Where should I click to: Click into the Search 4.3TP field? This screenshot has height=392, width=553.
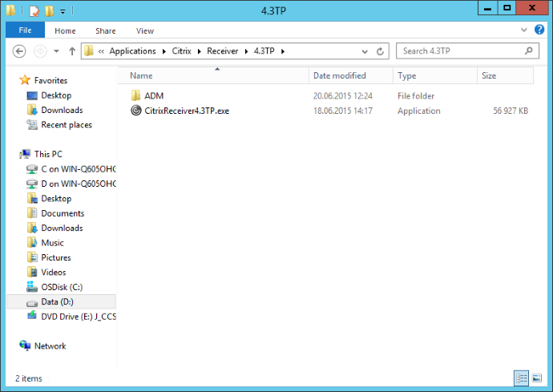point(467,51)
